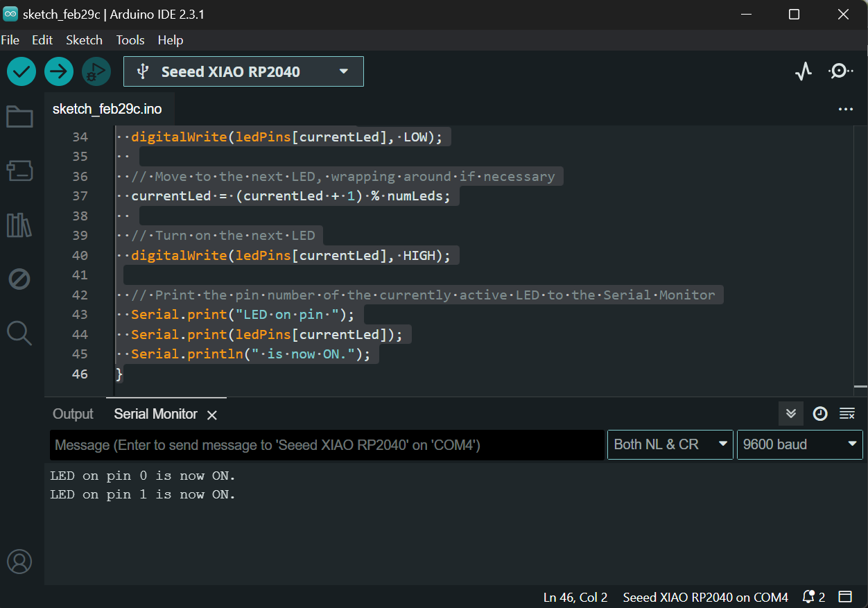Viewport: 868px width, 608px height.
Task: Minimize the Arduino IDE window
Action: (x=746, y=15)
